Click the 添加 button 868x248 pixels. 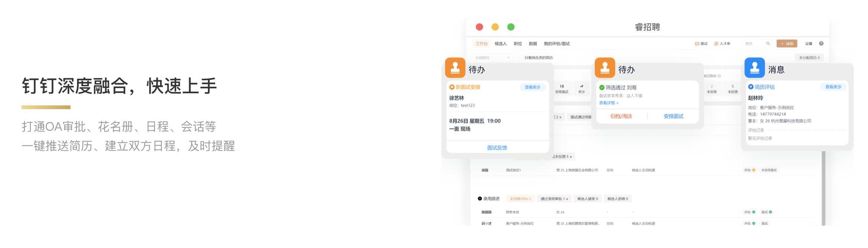(x=787, y=43)
